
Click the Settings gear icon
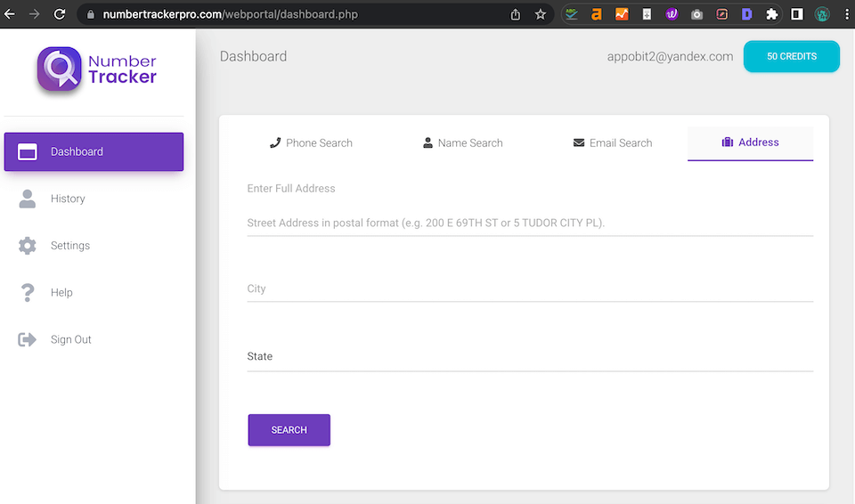(x=28, y=246)
